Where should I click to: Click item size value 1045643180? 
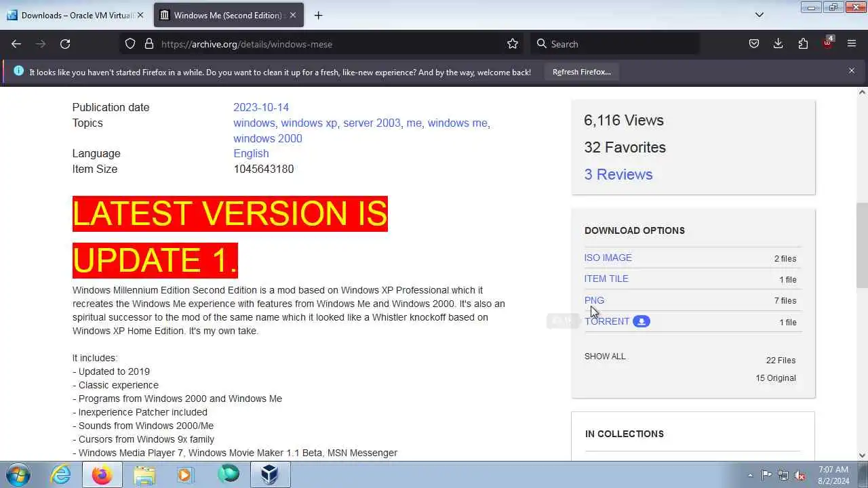[x=264, y=169]
